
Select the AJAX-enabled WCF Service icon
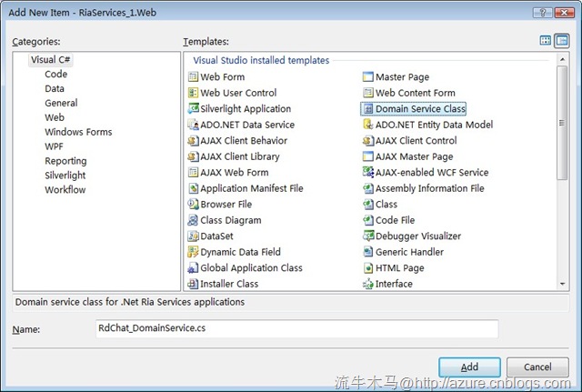[x=368, y=173]
